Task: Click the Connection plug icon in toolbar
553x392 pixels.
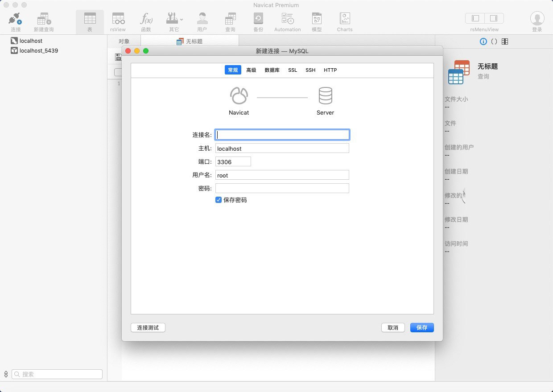Action: [15, 18]
